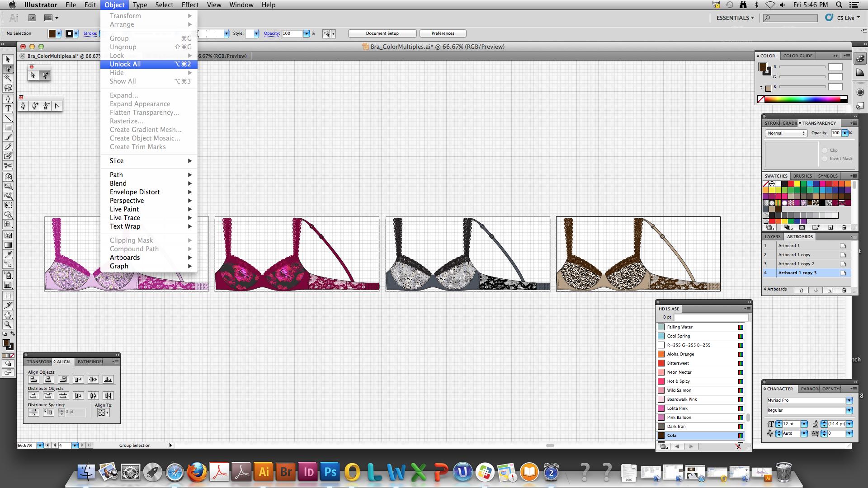Image resolution: width=868 pixels, height=488 pixels.
Task: Click Horizontal Align Left in Align panel
Action: 33,380
